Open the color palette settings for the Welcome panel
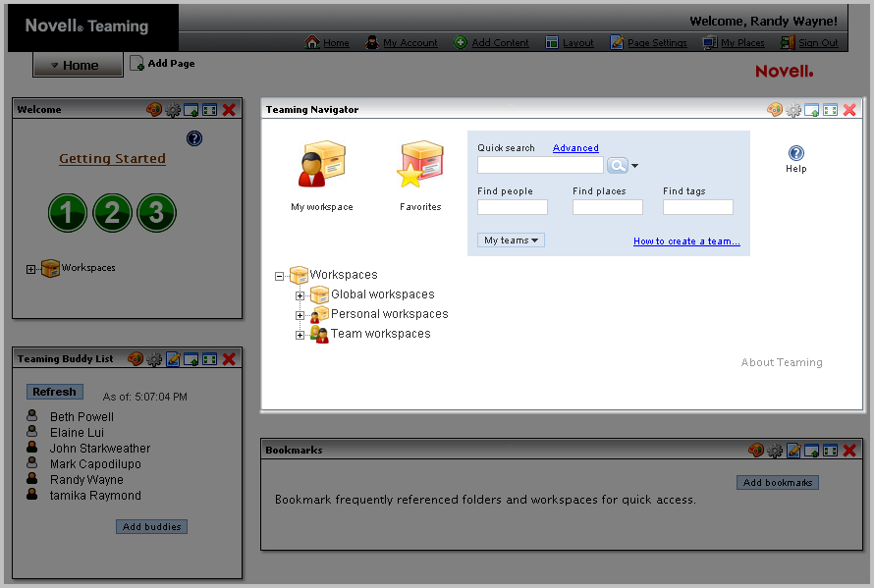 pos(154,109)
